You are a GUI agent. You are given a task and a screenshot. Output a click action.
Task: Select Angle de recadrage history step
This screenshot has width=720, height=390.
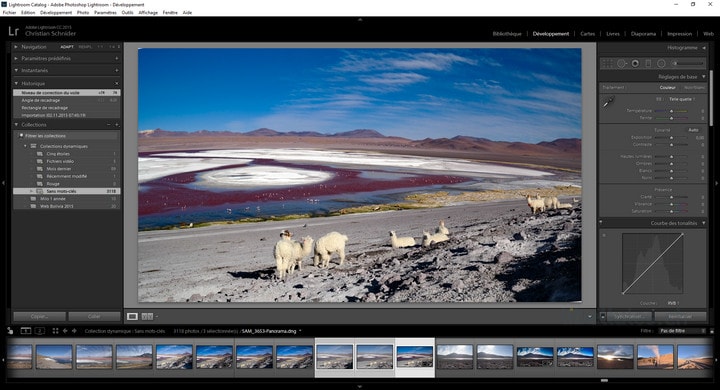67,100
